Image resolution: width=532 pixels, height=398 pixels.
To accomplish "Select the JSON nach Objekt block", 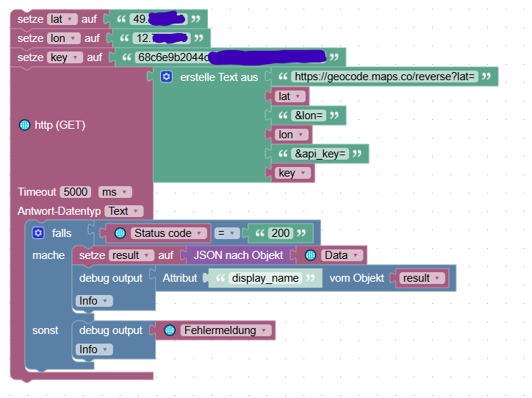I will (238, 255).
